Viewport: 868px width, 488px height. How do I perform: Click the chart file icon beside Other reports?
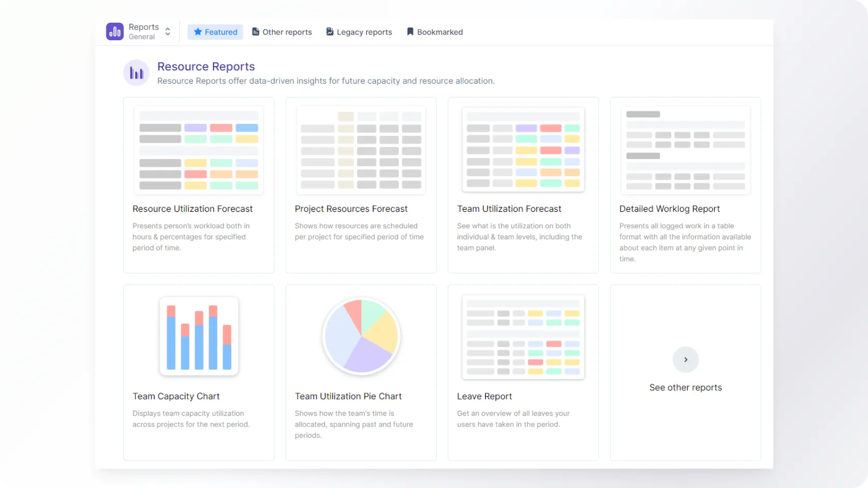coord(256,32)
